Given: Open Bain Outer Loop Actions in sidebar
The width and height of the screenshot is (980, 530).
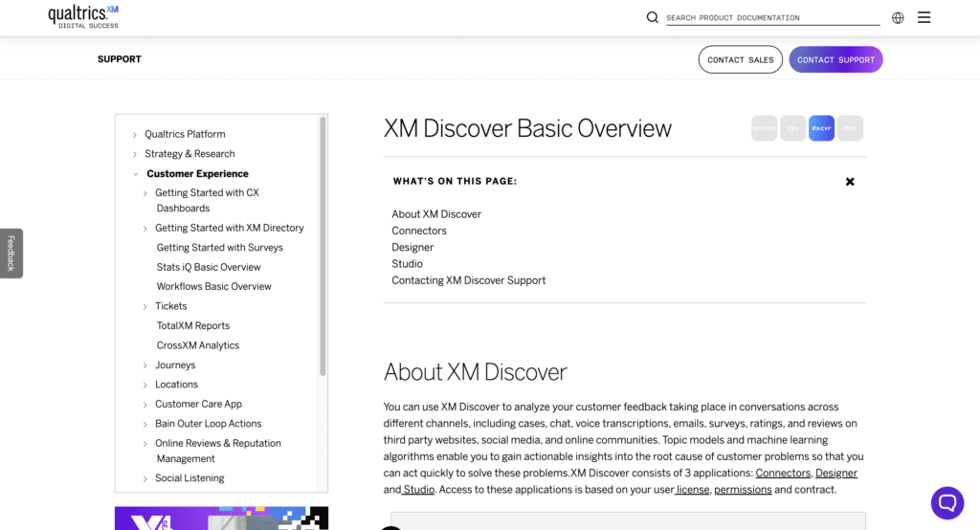Looking at the screenshot, I should point(208,423).
